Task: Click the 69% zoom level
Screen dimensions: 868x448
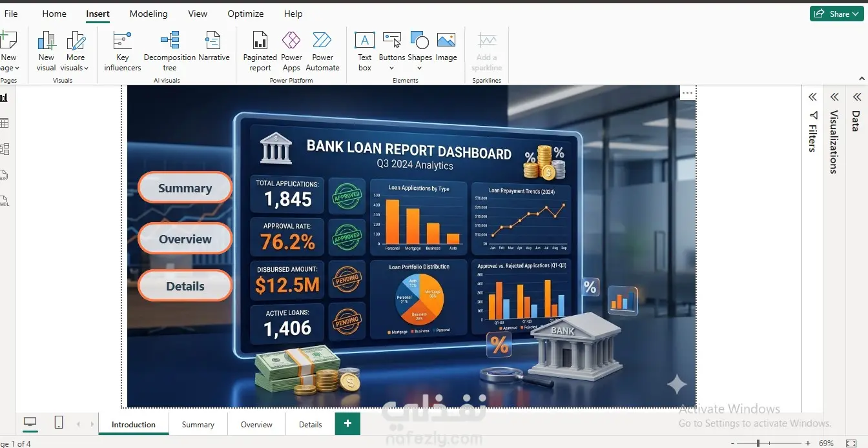Action: [x=825, y=443]
